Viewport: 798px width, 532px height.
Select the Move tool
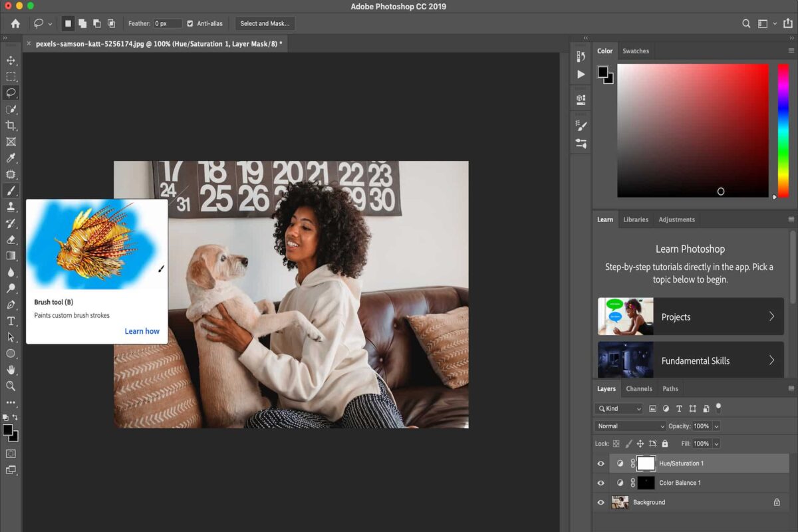(11, 61)
